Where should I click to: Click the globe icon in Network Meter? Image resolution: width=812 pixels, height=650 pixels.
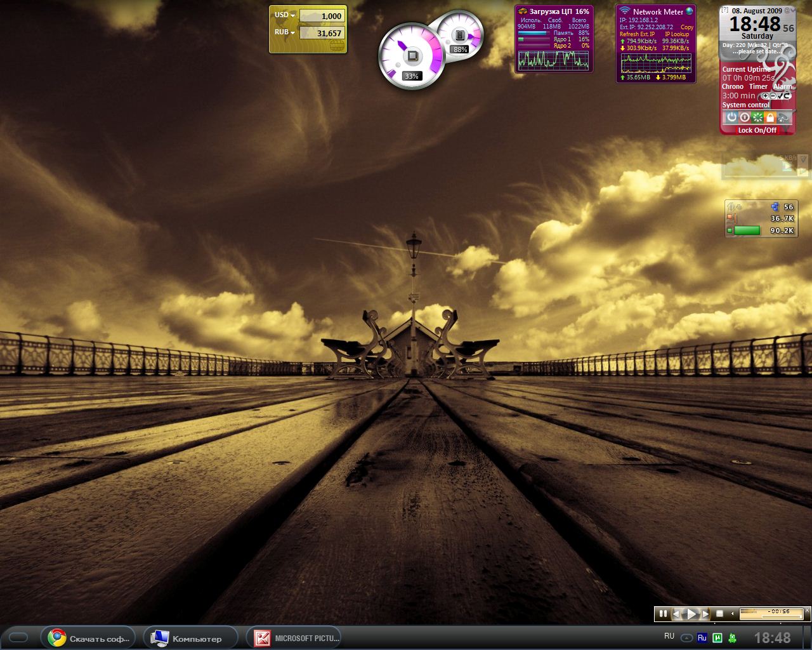(690, 11)
